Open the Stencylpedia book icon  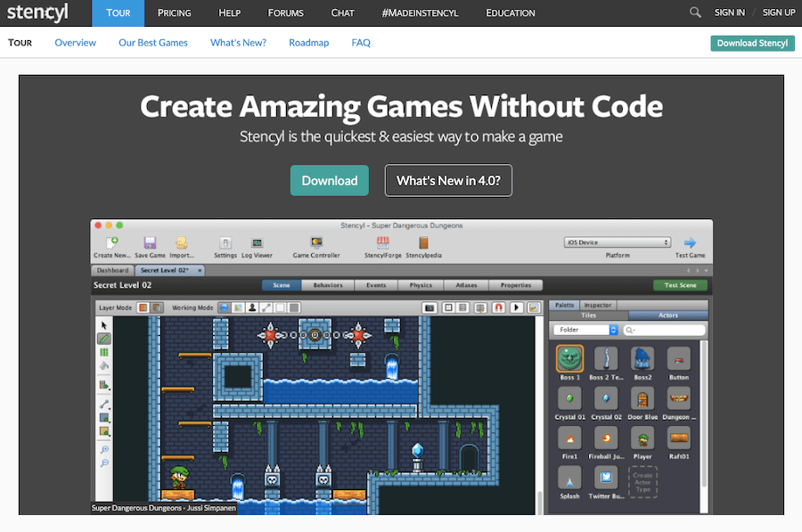pyautogui.click(x=423, y=242)
